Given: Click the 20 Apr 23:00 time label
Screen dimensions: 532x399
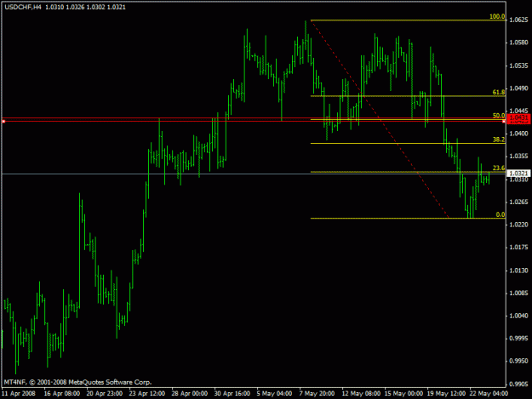Looking at the screenshot, I should click(105, 394).
